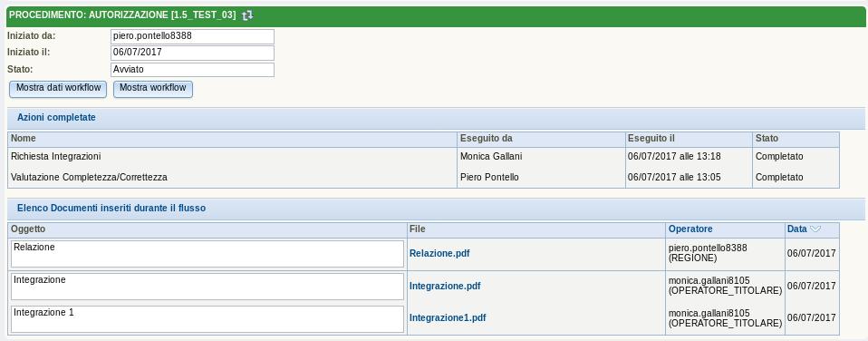The image size is (868, 341).
Task: Open the Integrazione1.pdf file link
Action: [448, 317]
